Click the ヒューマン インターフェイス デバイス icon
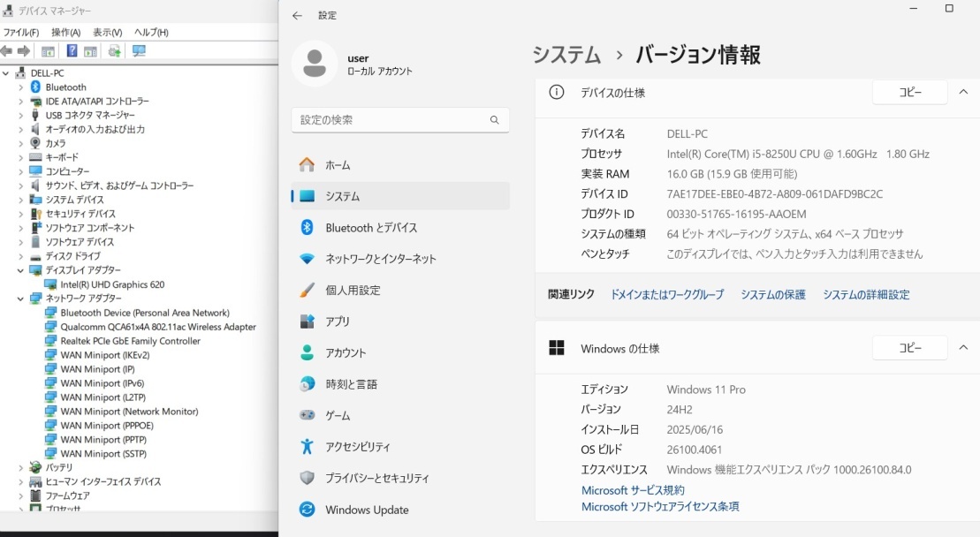The image size is (980, 537). [35, 482]
